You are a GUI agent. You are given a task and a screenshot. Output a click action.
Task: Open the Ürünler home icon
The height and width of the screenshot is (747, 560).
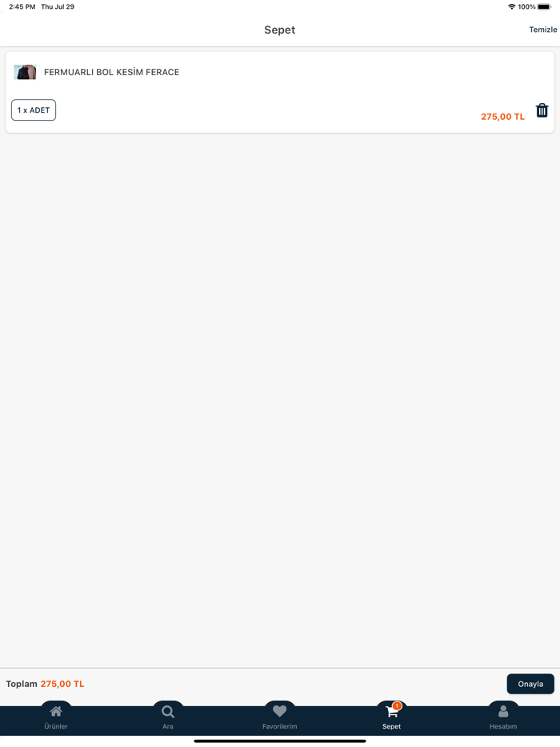tap(56, 711)
